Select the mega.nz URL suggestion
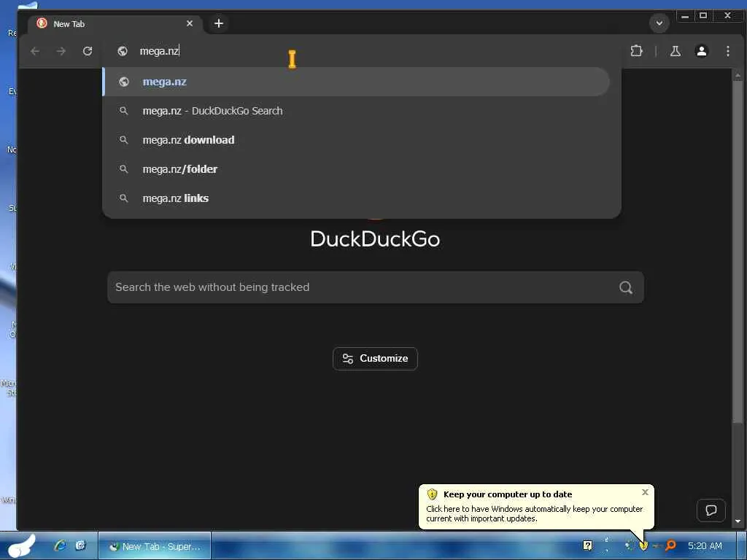The image size is (747, 560). point(356,82)
